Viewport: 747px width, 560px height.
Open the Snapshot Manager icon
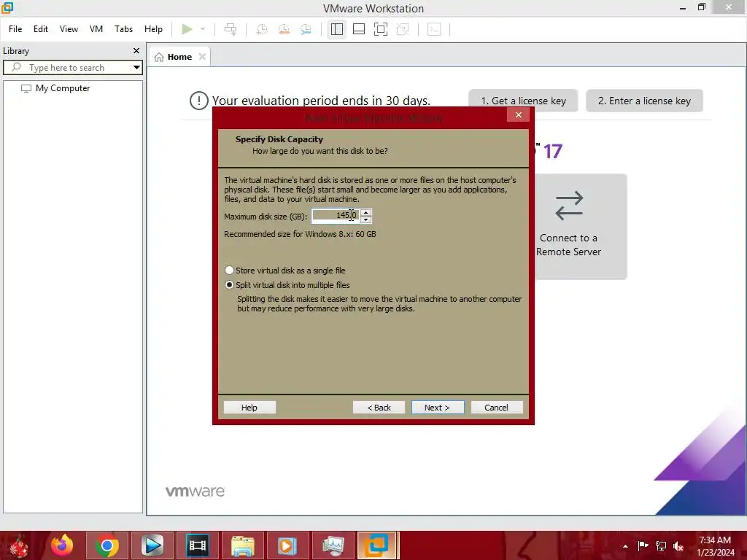pyautogui.click(x=306, y=29)
